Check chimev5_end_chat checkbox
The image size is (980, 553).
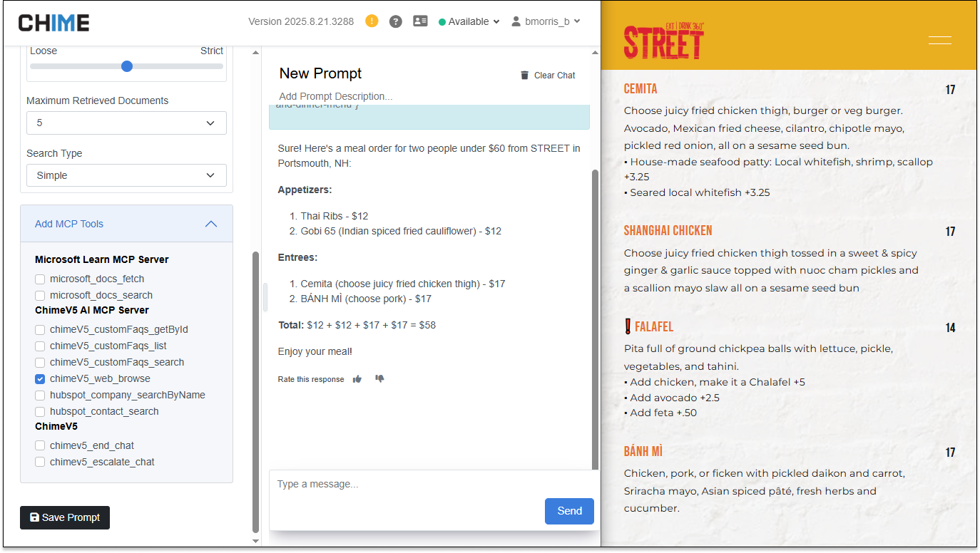click(40, 445)
